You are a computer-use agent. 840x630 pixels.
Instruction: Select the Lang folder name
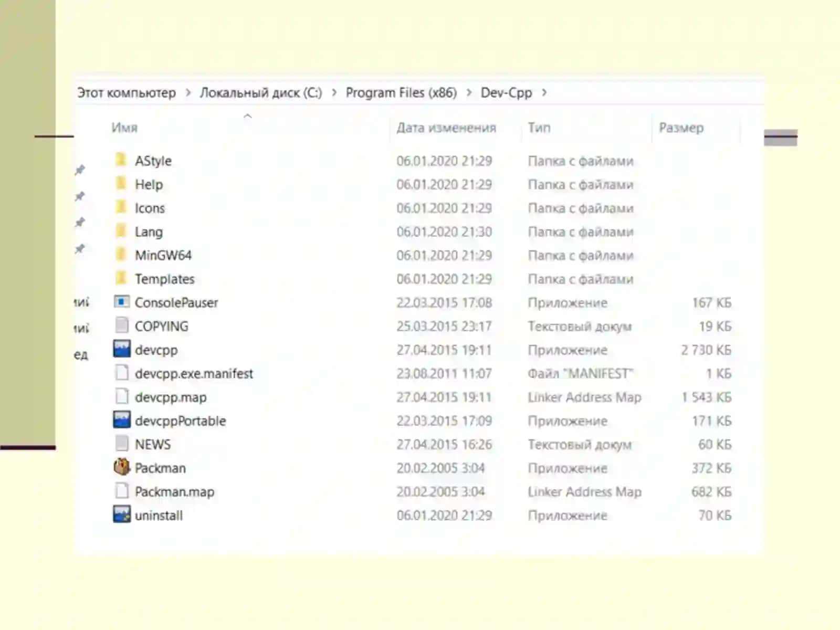tap(149, 232)
